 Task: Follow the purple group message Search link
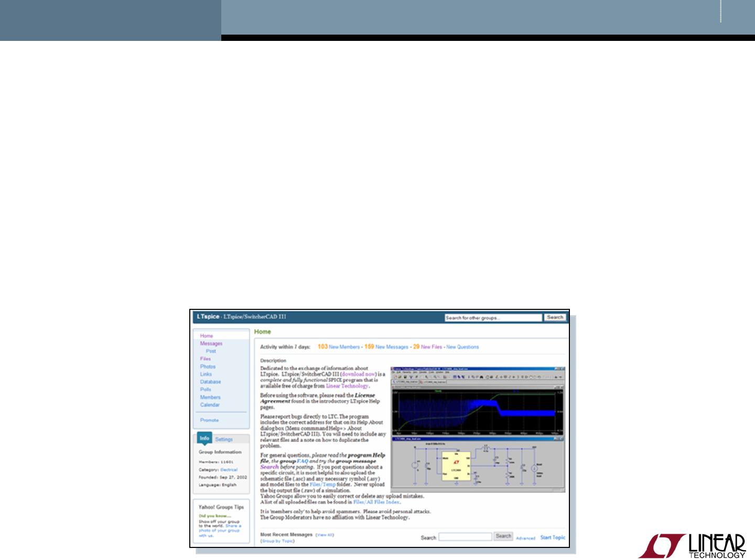pyautogui.click(x=269, y=467)
